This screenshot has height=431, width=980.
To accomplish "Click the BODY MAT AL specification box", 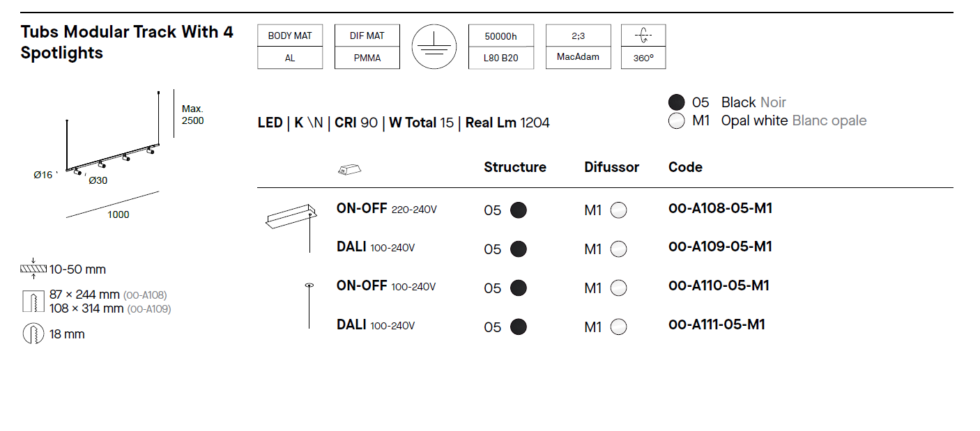I will (x=290, y=47).
